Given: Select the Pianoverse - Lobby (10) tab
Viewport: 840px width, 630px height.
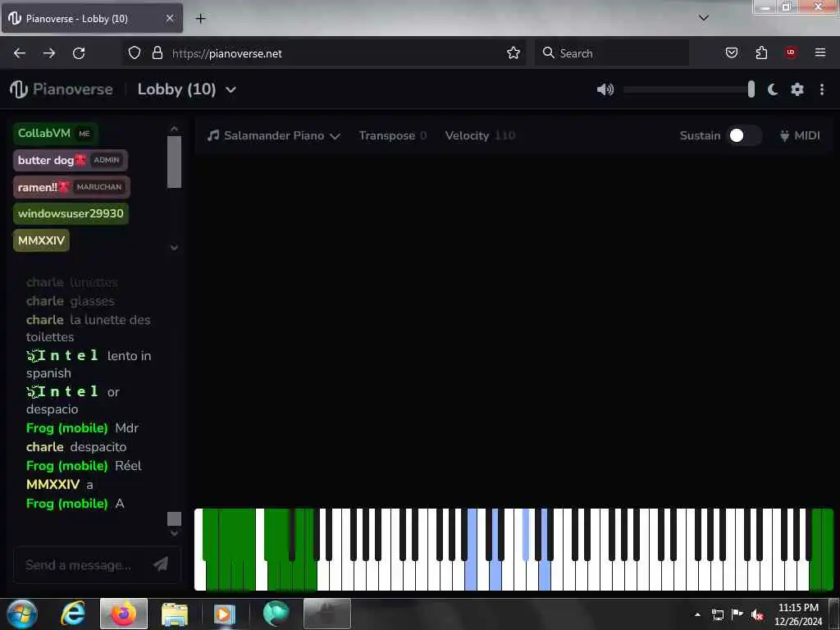Looking at the screenshot, I should pos(92,18).
